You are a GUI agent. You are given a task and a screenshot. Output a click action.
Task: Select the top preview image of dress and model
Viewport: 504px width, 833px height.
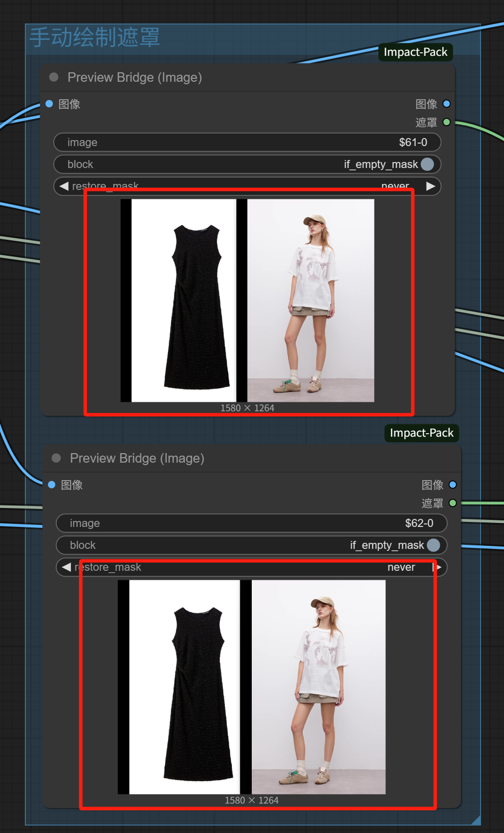247,301
